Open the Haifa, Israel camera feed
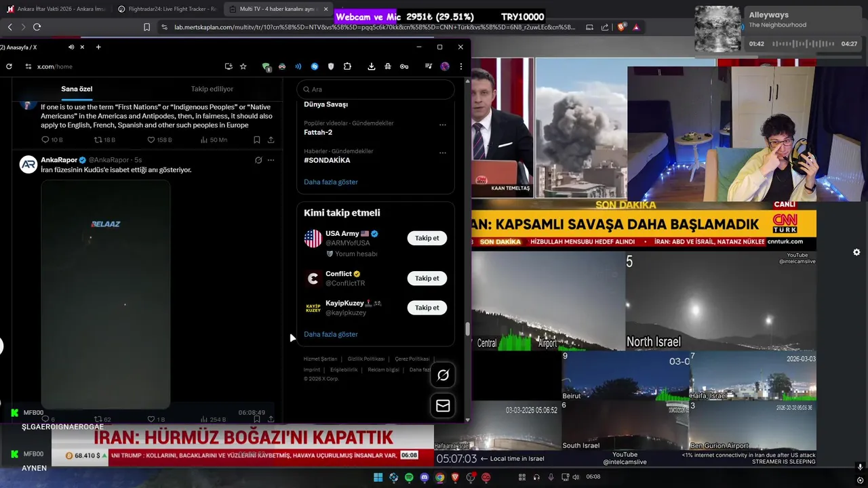This screenshot has height=488, width=868. [x=753, y=375]
